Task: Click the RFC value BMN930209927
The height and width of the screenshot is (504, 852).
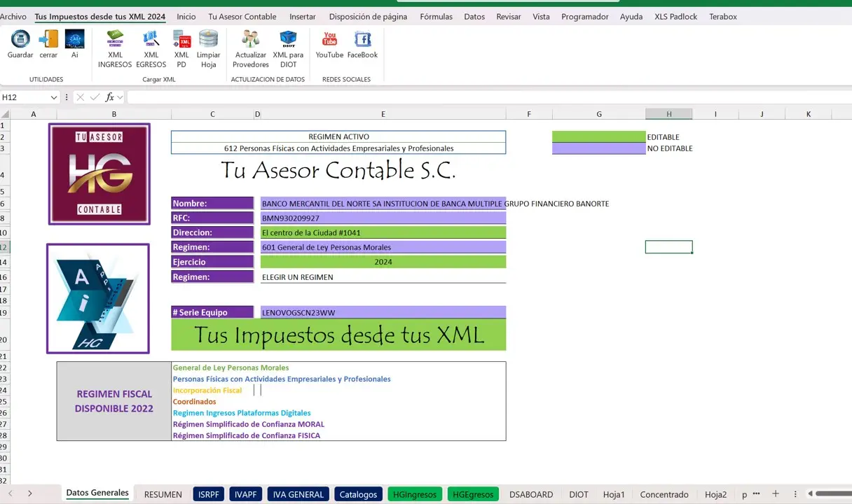Action: tap(383, 218)
